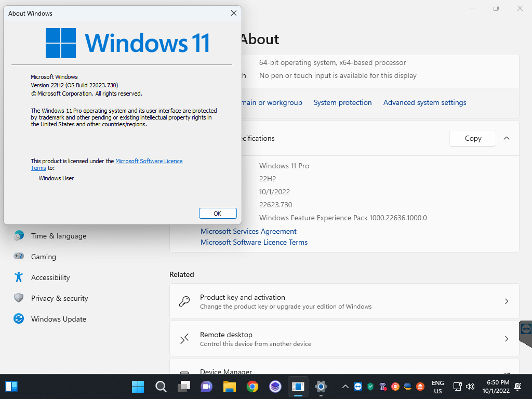Open the Start menu

138,387
